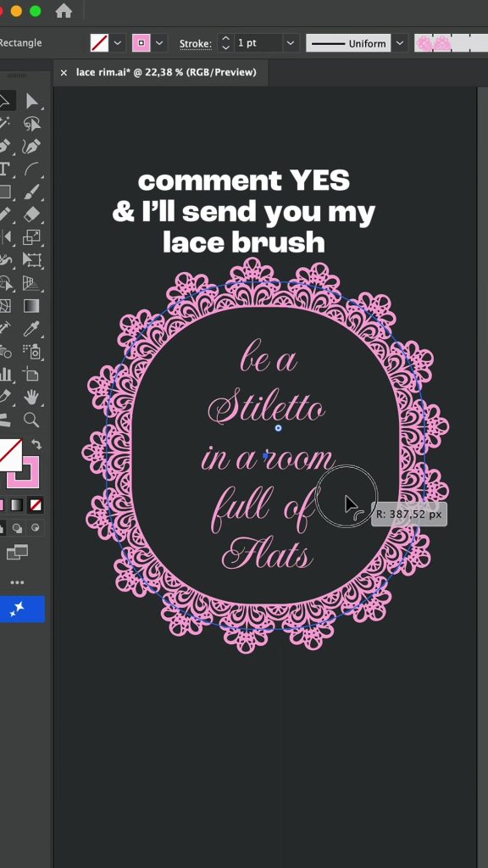Screen dimensions: 488x868
Task: Select the Rectangle shape tool
Action: 5,192
